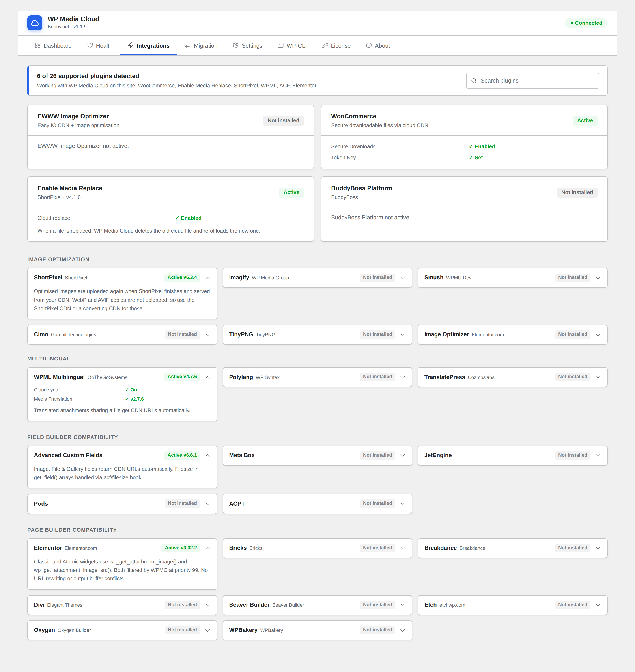635x672 pixels.
Task: Click the Health heart icon
Action: [x=90, y=45]
